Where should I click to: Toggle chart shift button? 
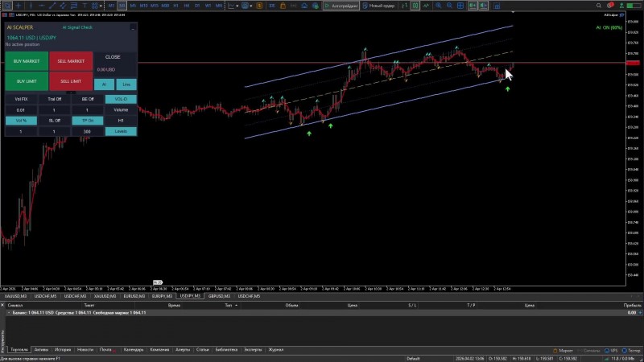tap(484, 6)
